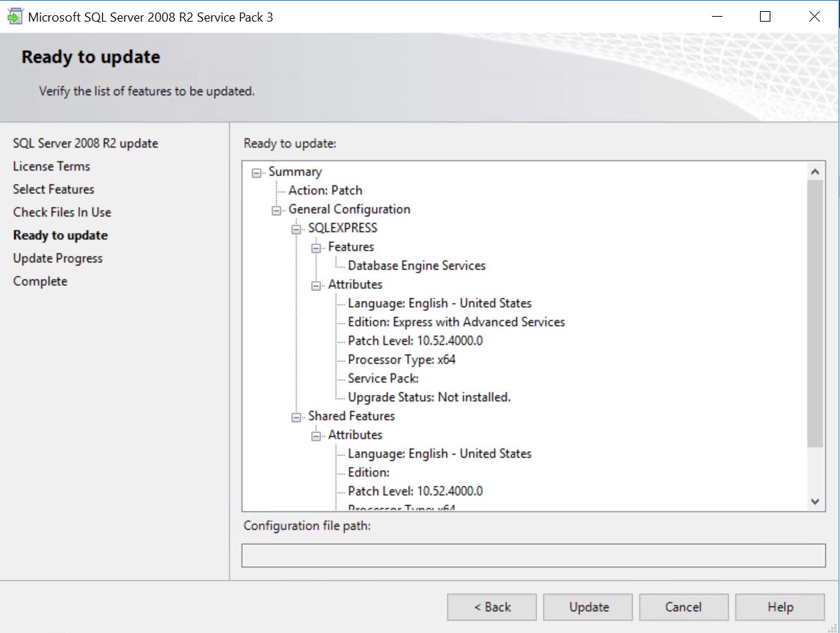Select the Service Pack: row
Screen dimensions: 840x633
383,379
